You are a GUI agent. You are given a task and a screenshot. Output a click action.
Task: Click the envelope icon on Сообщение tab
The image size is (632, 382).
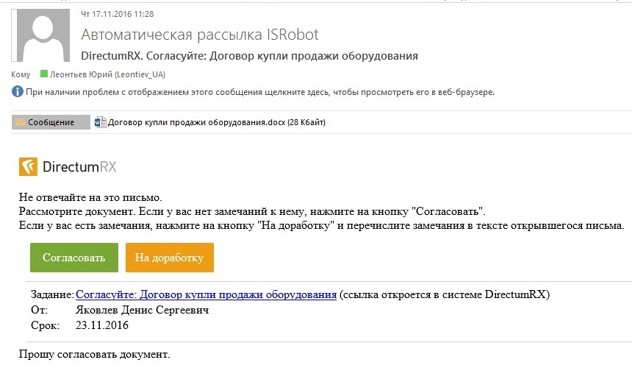click(x=20, y=122)
